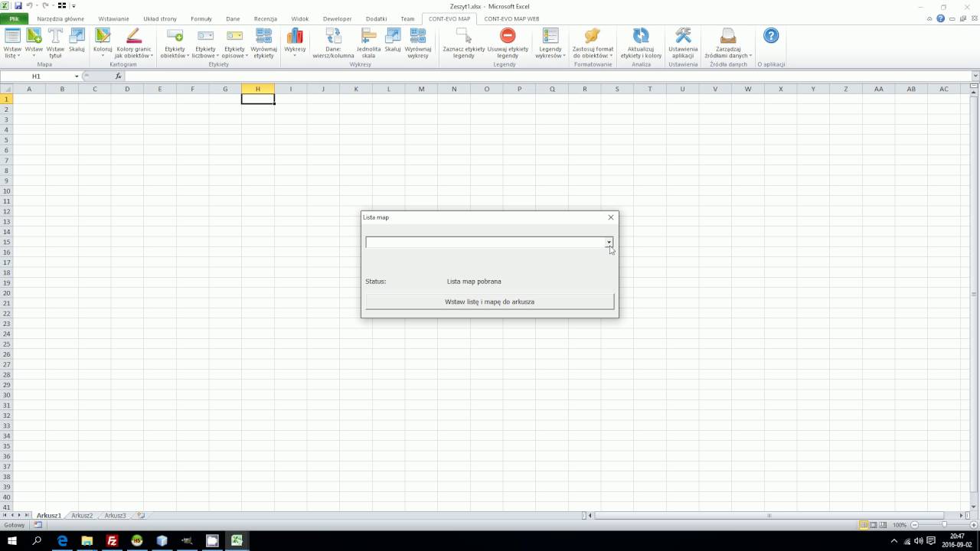Click the Wstaw listę map icon
The image size is (980, 551).
click(x=12, y=43)
